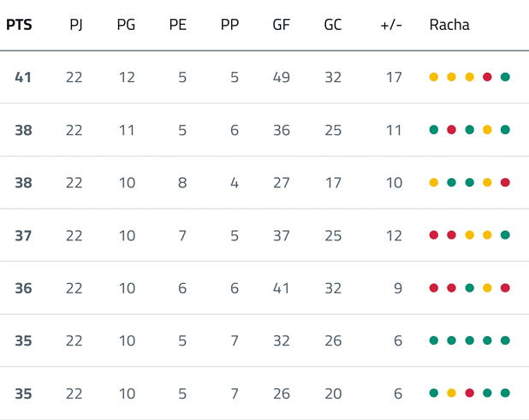The width and height of the screenshot is (529, 420).
Task: Click the yellow streak dot in the 36-point row
Action: coord(487,288)
